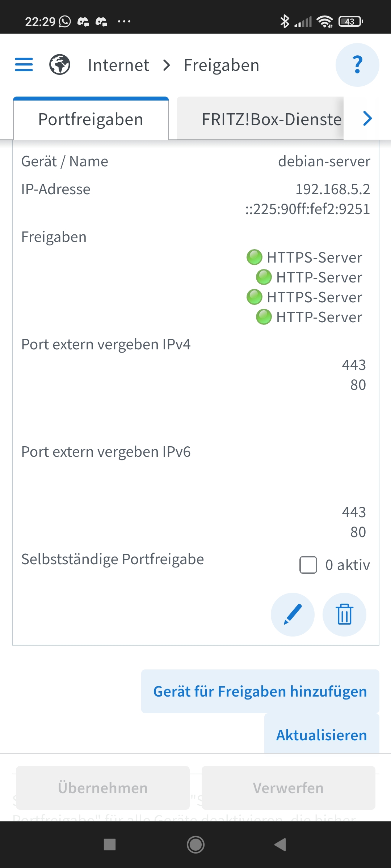Tap the Android back navigation button
Screen dimensions: 391x868
coord(280,845)
